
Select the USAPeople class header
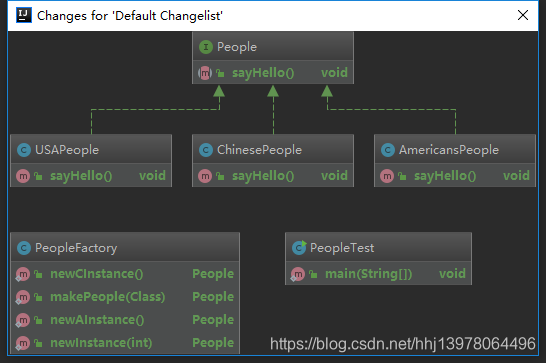pos(91,149)
